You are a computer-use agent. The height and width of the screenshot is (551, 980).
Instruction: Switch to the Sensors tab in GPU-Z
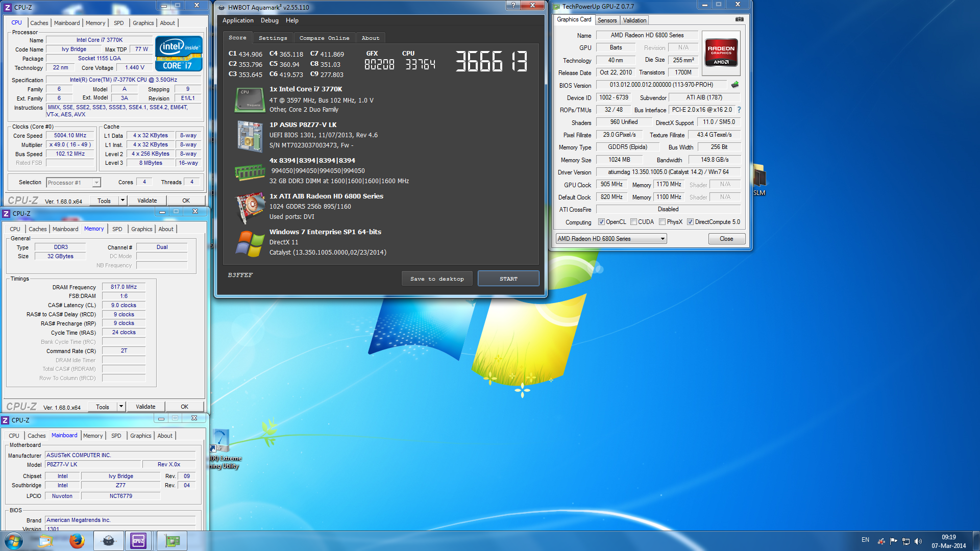click(607, 20)
